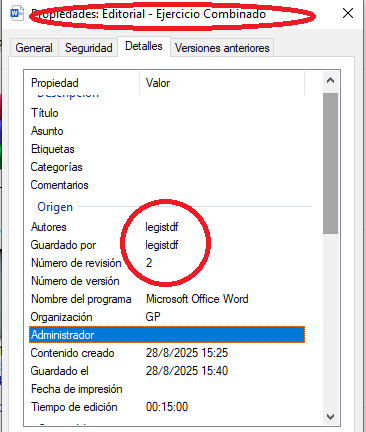Viewport: 366px width, 432px height.
Task: Select the Comentarios property row
Action: [x=167, y=185]
